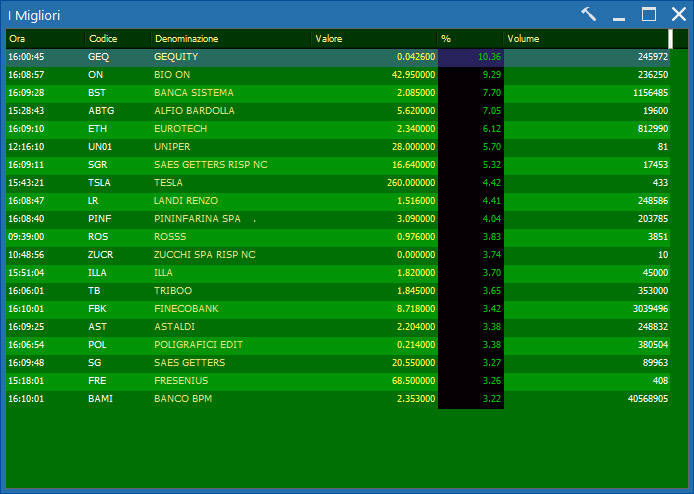Image resolution: width=694 pixels, height=494 pixels.
Task: Click the 10:48:56 time cell
Action: [26, 255]
